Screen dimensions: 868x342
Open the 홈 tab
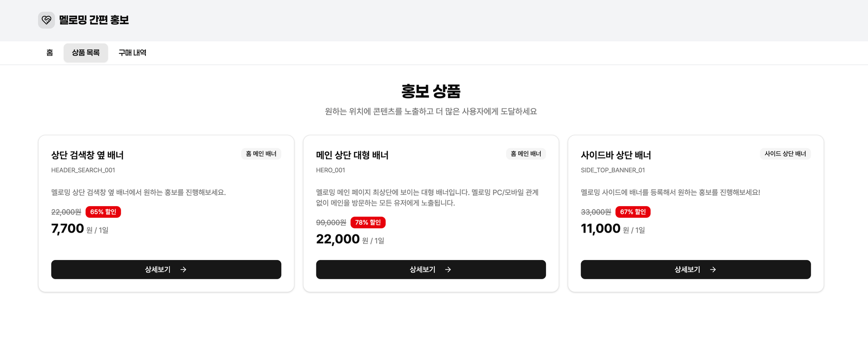tap(50, 53)
